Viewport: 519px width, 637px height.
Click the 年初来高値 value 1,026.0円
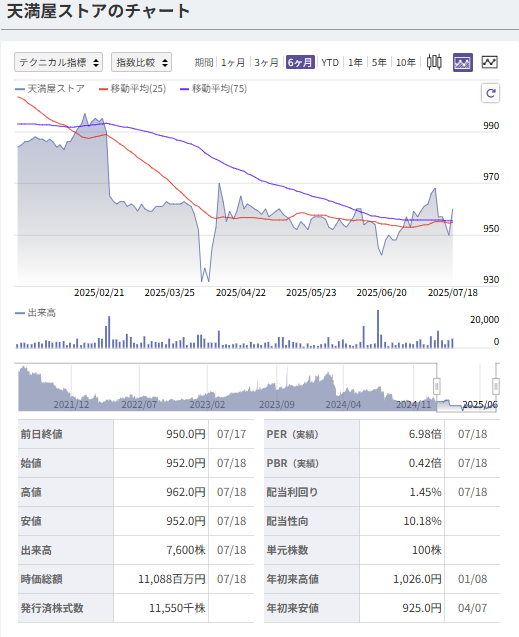pyautogui.click(x=417, y=579)
